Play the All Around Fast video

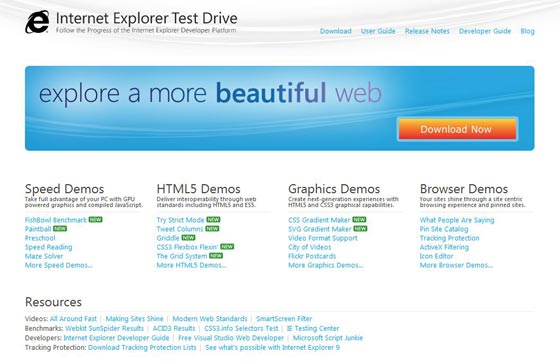click(x=73, y=318)
